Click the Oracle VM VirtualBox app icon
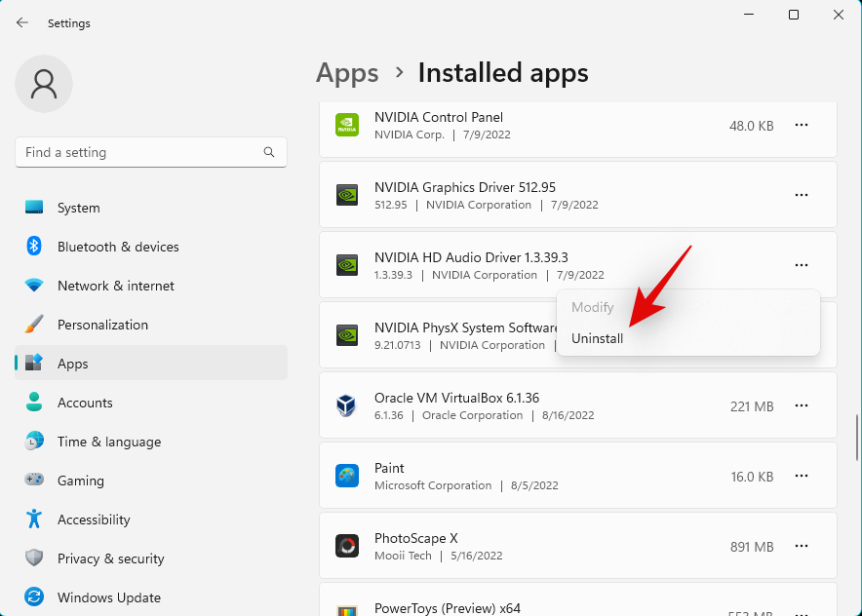Image resolution: width=862 pixels, height=616 pixels. pos(346,405)
